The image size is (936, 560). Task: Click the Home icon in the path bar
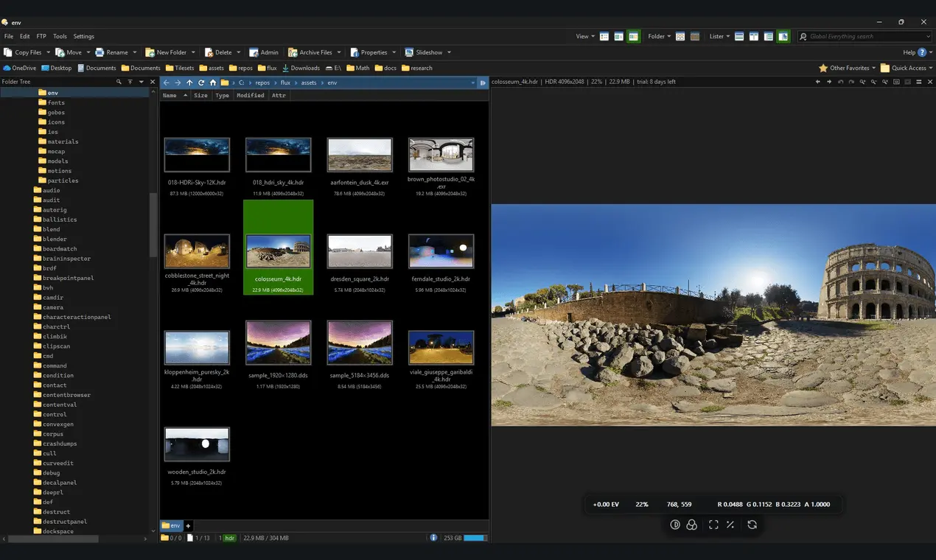click(x=213, y=83)
